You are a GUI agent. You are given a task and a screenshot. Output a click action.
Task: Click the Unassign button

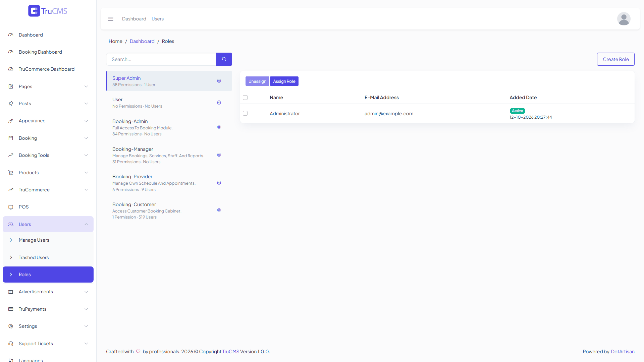tap(257, 81)
